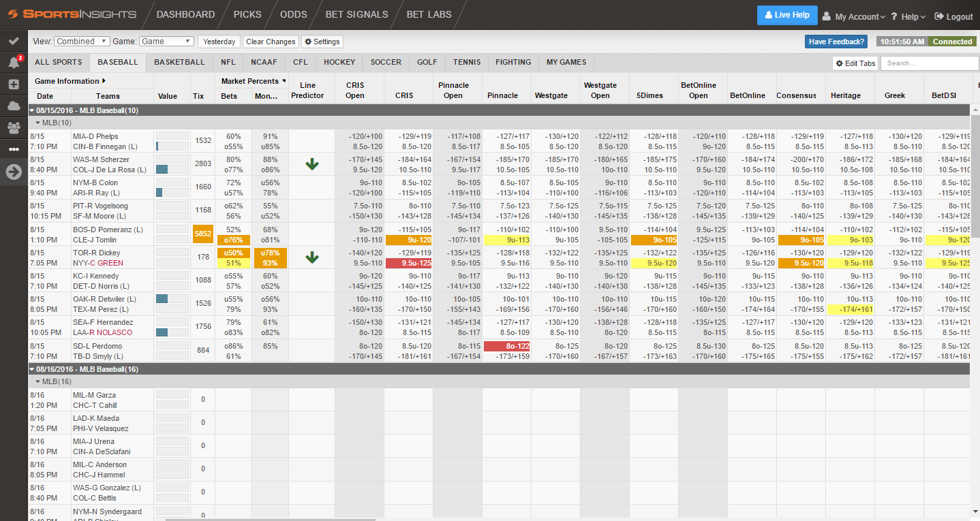Open My Account dropdown menu
980x521 pixels.
point(854,16)
